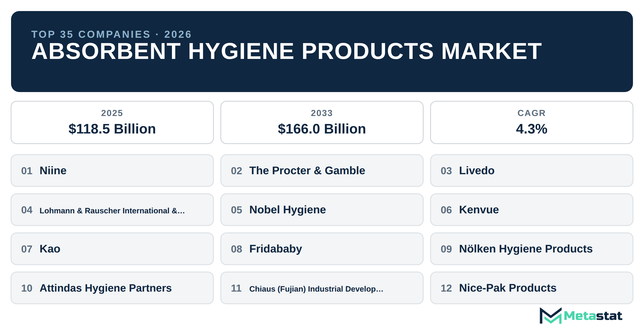Open Nölken Hygiene Products card
This screenshot has width=644, height=336.
(532, 249)
